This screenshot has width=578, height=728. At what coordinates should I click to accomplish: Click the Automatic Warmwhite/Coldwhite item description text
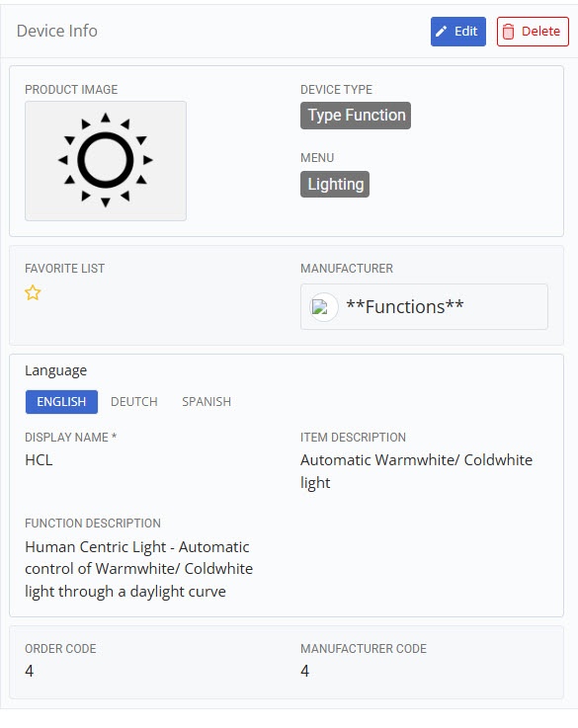tap(416, 471)
